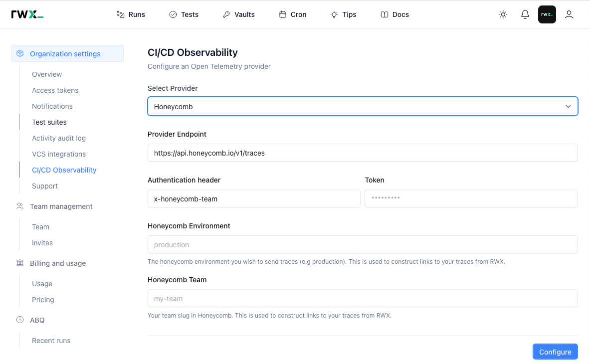The width and height of the screenshot is (590, 364).
Task: Open the notifications bell
Action: coord(525,14)
